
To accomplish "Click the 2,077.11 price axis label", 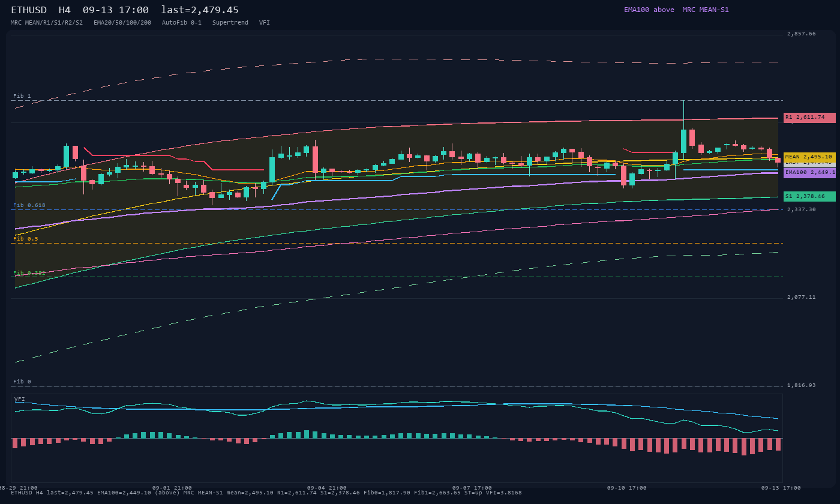I will click(802, 298).
